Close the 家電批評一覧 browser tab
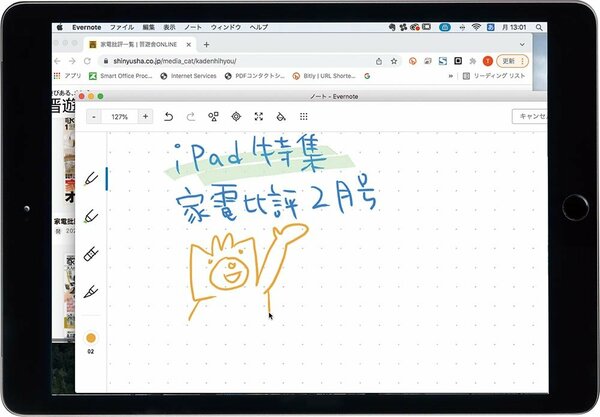 tap(189, 45)
